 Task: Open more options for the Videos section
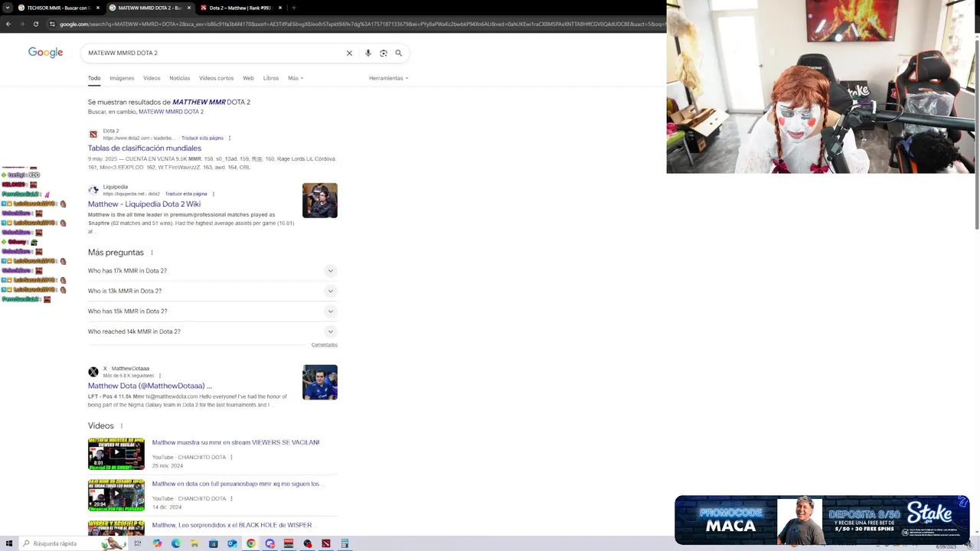tap(121, 426)
